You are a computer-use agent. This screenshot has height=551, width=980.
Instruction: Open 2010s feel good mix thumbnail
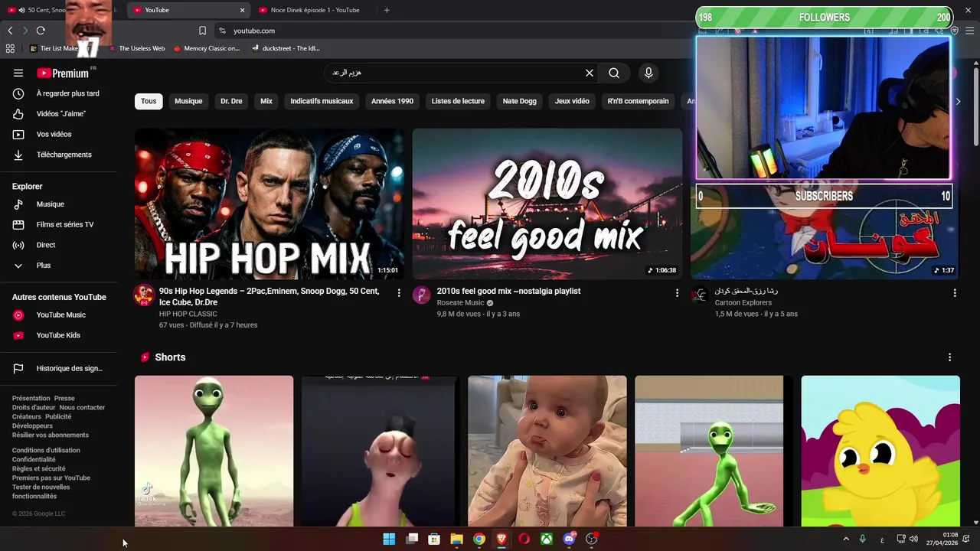tap(547, 204)
